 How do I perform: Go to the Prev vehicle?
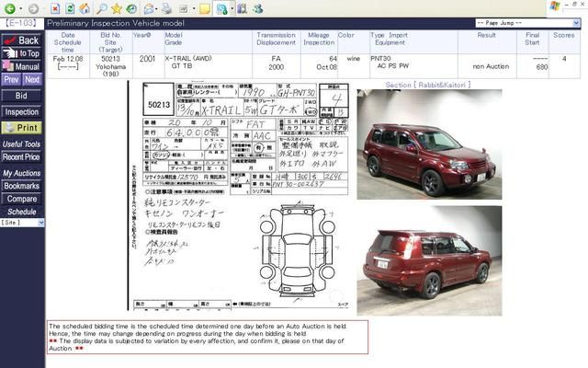(11, 80)
